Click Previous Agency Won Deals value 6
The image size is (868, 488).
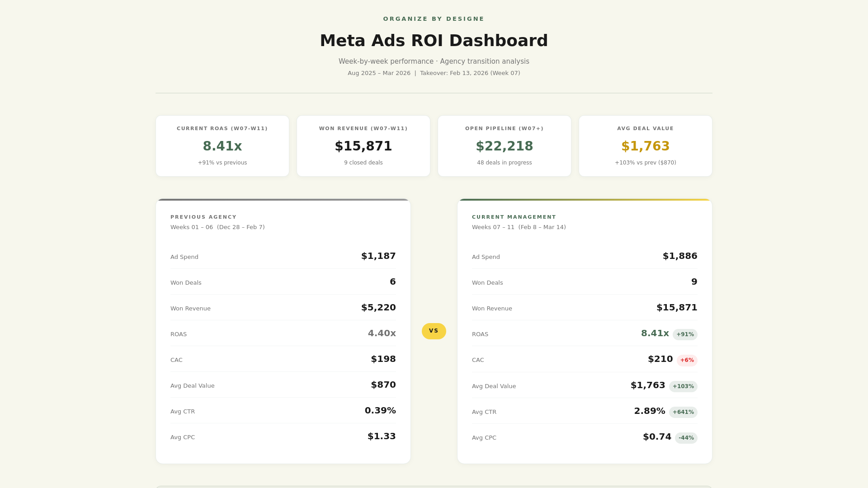pos(393,282)
